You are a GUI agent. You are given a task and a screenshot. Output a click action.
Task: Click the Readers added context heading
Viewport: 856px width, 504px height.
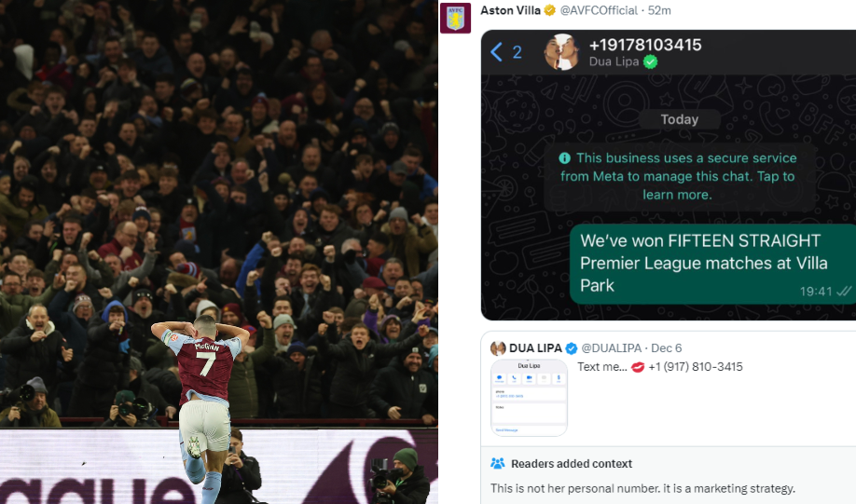click(x=571, y=464)
